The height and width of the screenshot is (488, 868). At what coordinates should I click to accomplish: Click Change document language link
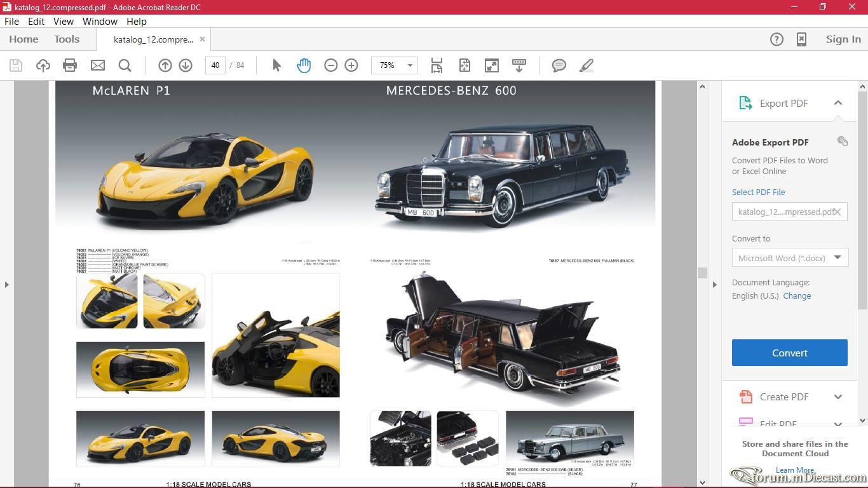(x=797, y=295)
